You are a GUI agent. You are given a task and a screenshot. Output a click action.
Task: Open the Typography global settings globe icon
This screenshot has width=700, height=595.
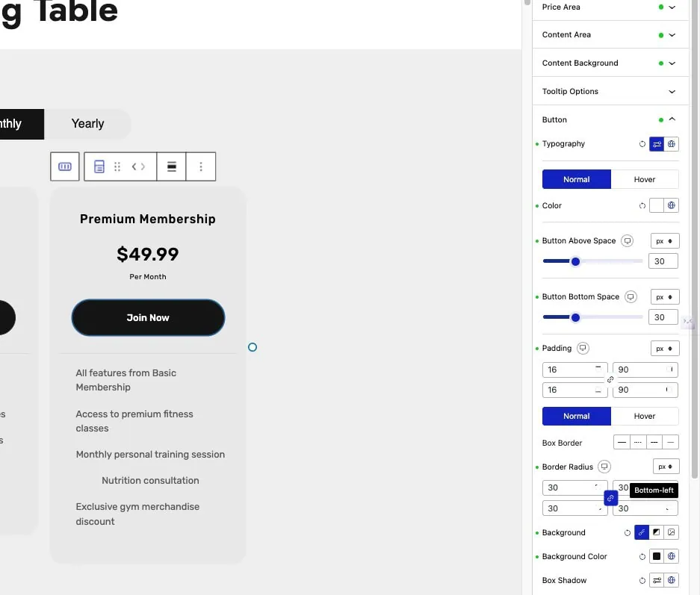672,144
